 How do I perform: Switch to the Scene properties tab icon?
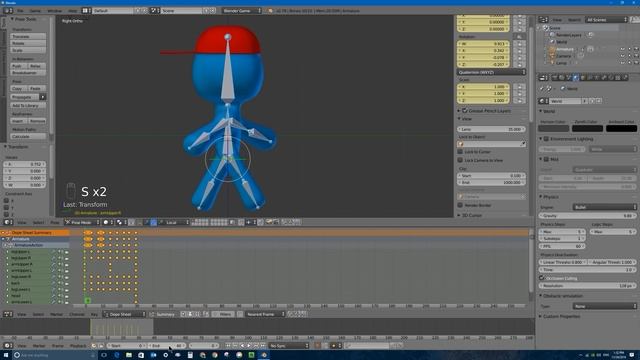(569, 78)
